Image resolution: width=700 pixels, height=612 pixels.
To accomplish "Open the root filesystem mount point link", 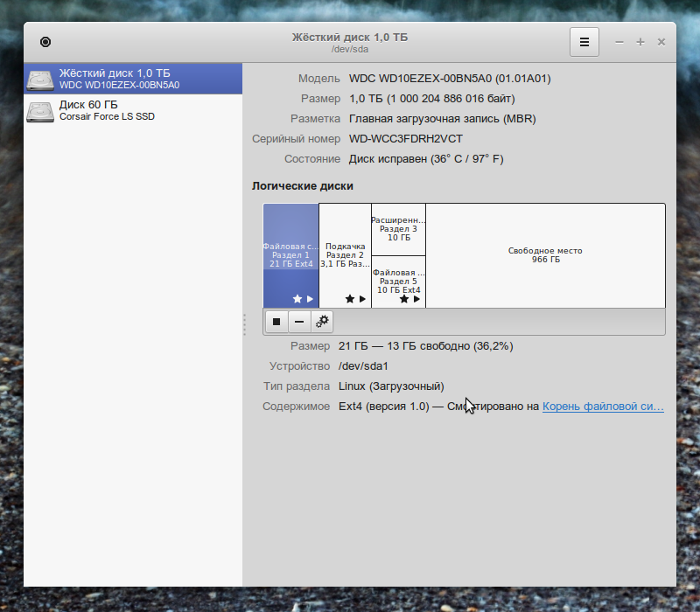I will pyautogui.click(x=603, y=407).
